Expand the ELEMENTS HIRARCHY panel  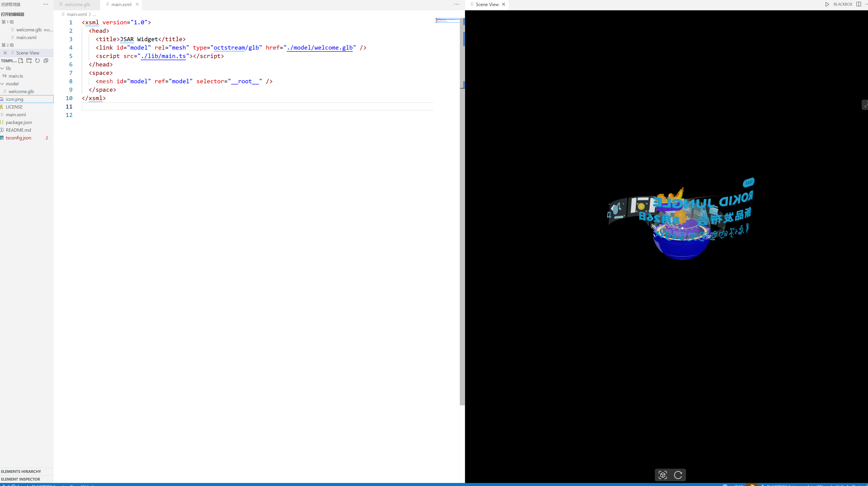[x=21, y=471]
